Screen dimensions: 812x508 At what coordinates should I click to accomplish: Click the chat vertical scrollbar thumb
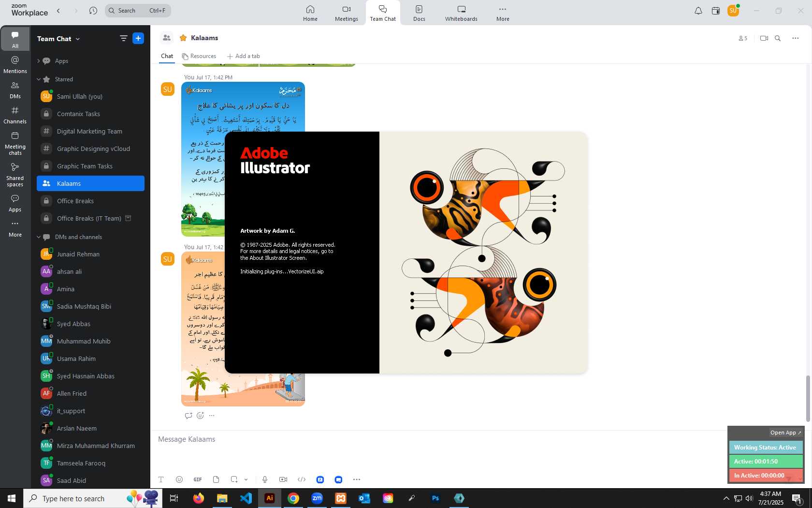tap(808, 398)
